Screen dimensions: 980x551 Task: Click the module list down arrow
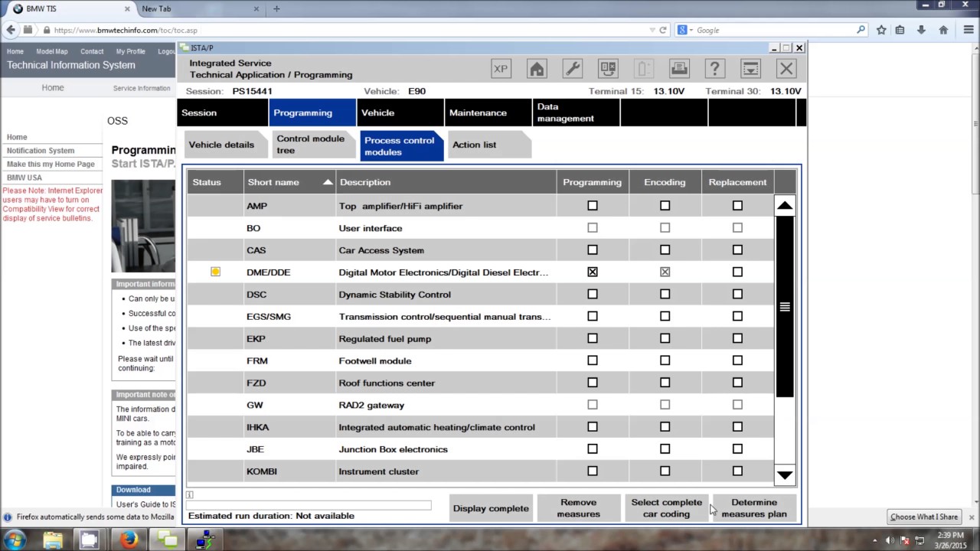(785, 475)
